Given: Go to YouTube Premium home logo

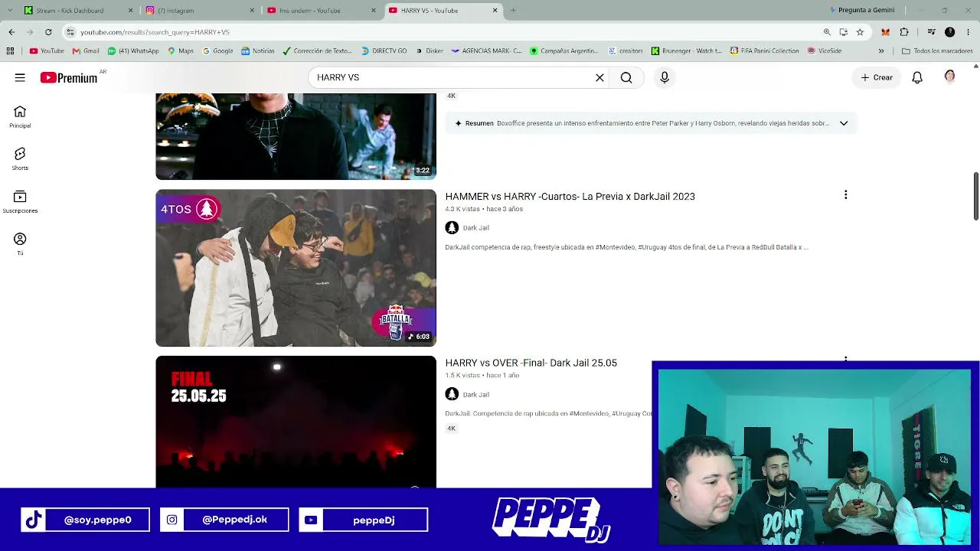Looking at the screenshot, I should coord(69,77).
